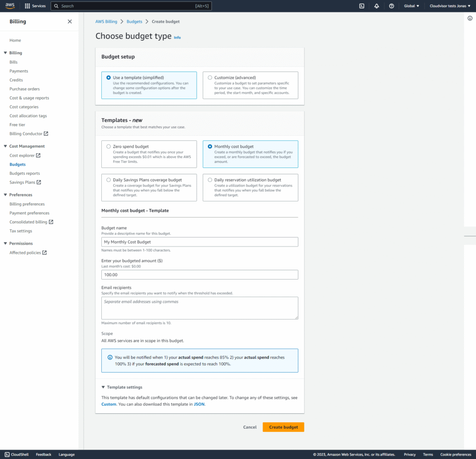This screenshot has width=476, height=459.
Task: Open Cost & usage reports
Action: [29, 98]
